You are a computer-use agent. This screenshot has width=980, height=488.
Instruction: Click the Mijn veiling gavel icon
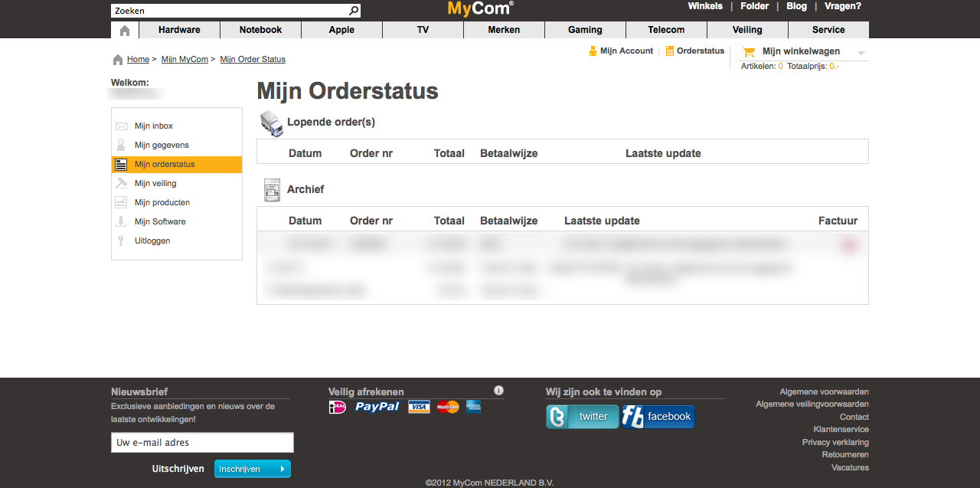coord(121,183)
